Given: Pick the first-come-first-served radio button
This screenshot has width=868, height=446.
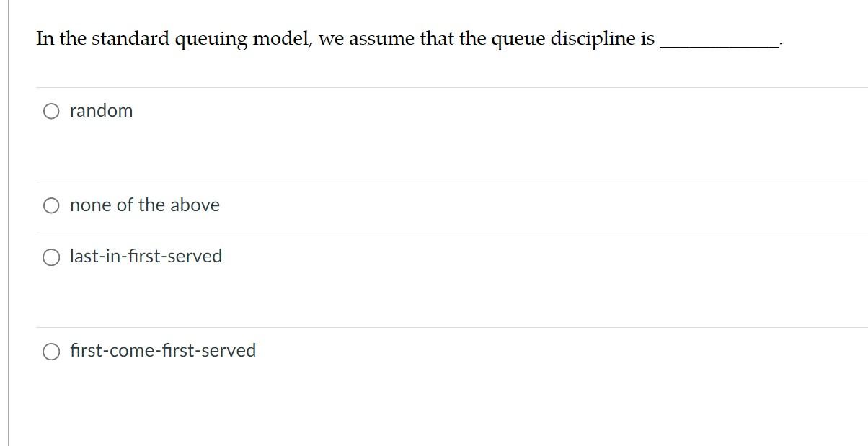Looking at the screenshot, I should click(50, 351).
